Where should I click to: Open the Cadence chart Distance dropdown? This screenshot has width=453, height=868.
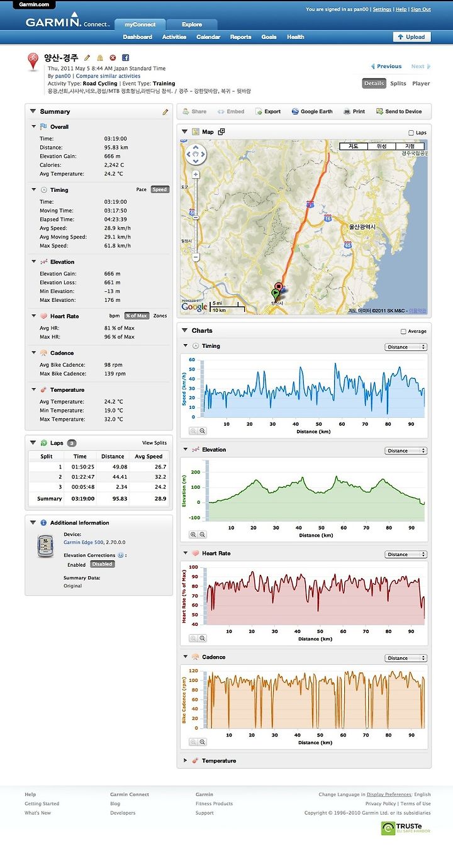click(x=406, y=659)
